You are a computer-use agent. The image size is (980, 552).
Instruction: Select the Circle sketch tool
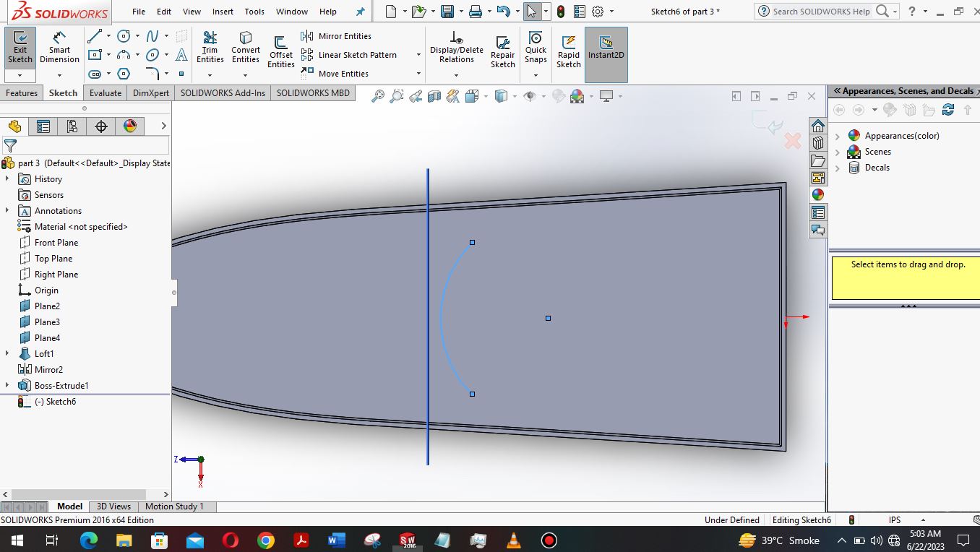pyautogui.click(x=124, y=36)
